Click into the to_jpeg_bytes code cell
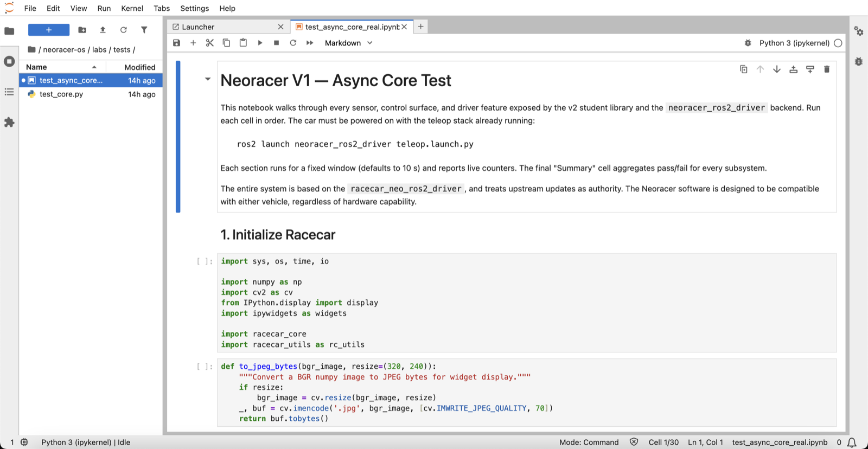Image resolution: width=868 pixels, height=449 pixels. (x=526, y=393)
